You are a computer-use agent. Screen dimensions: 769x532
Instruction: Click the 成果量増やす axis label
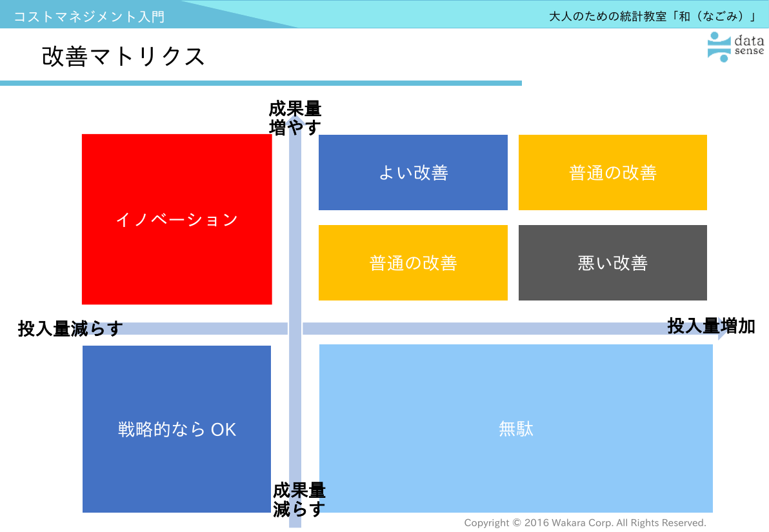(x=295, y=117)
